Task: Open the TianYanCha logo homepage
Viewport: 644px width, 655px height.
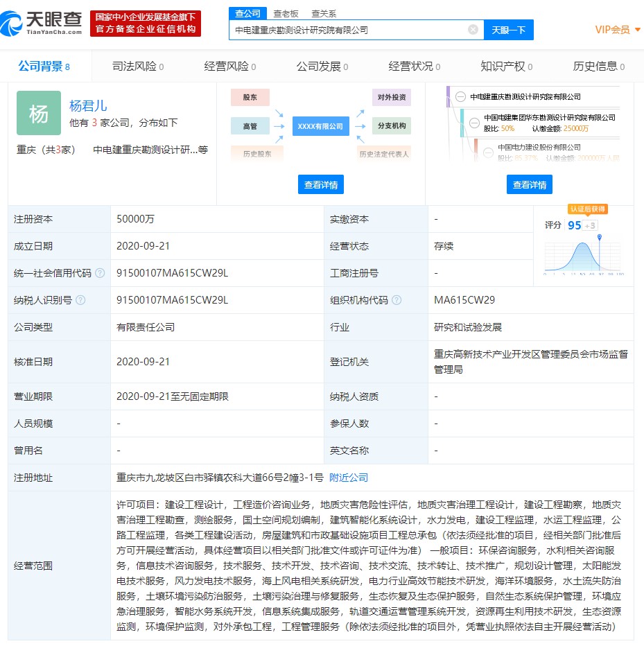Action: tap(42, 23)
